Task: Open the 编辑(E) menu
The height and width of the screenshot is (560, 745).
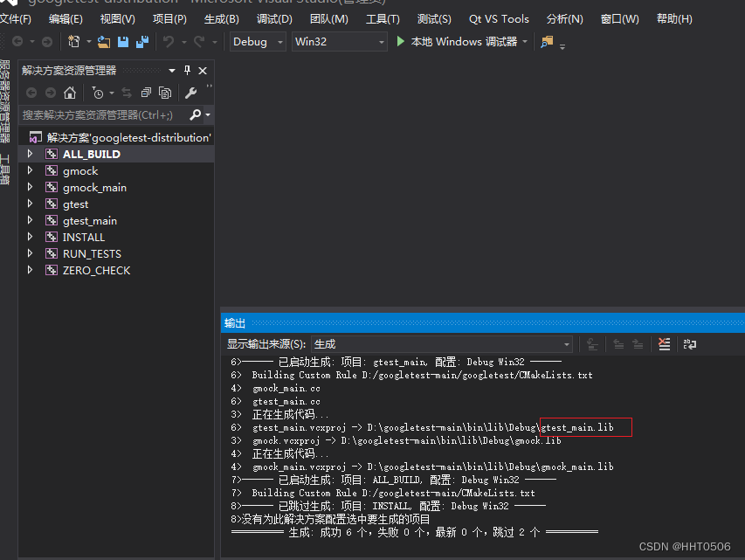Action: 66,19
